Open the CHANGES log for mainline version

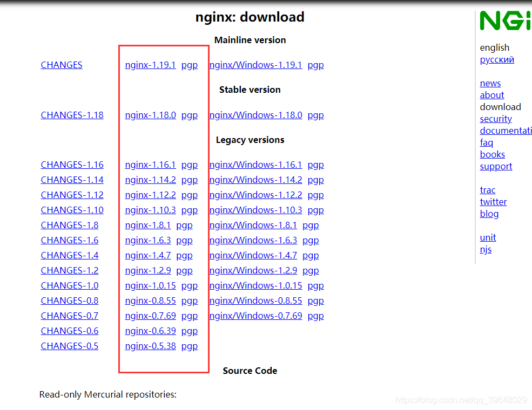click(x=61, y=65)
